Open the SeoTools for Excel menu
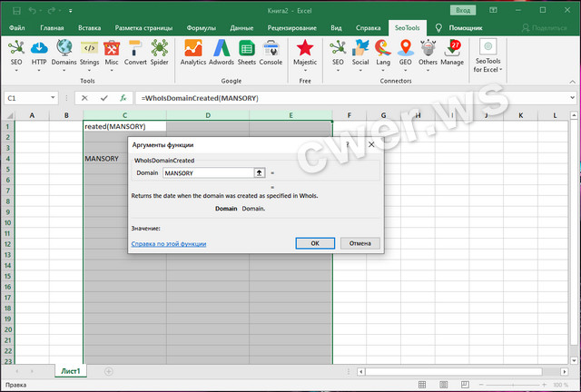Viewport: 581px width, 392px height. pos(488,55)
